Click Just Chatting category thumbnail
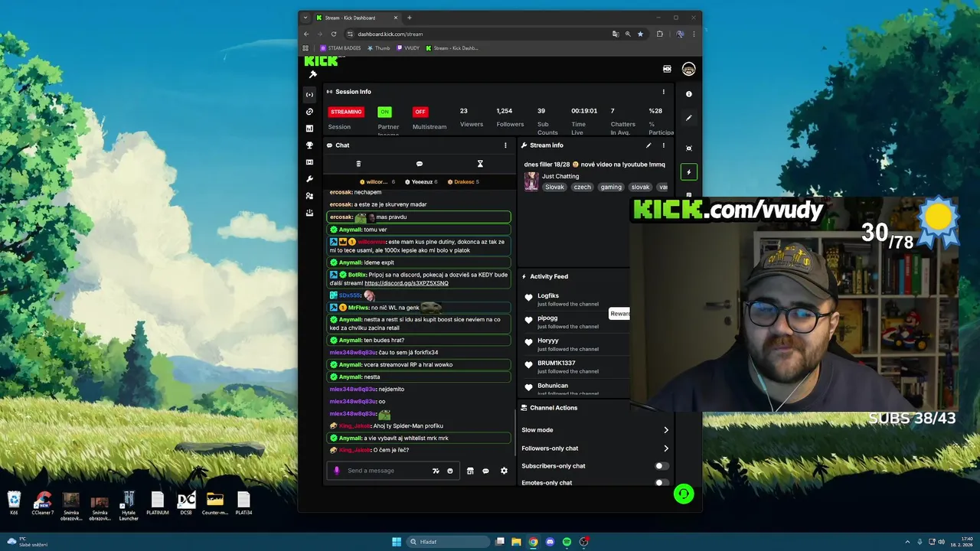 point(531,181)
